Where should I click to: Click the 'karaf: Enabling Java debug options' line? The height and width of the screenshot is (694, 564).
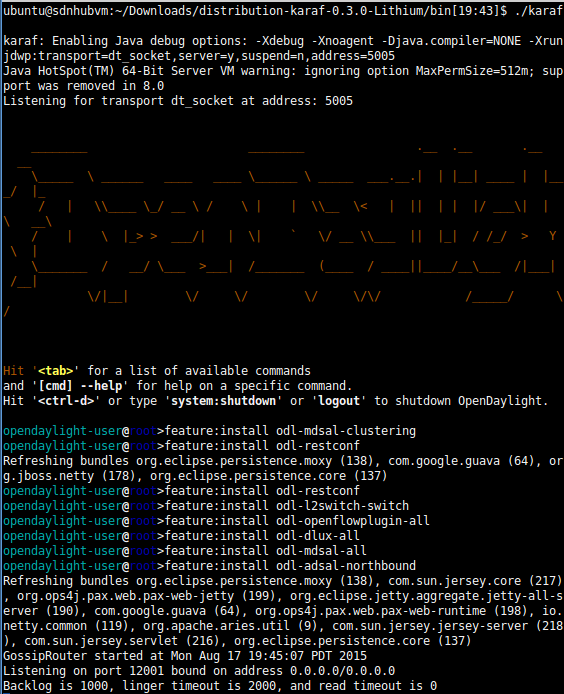[x=283, y=41]
